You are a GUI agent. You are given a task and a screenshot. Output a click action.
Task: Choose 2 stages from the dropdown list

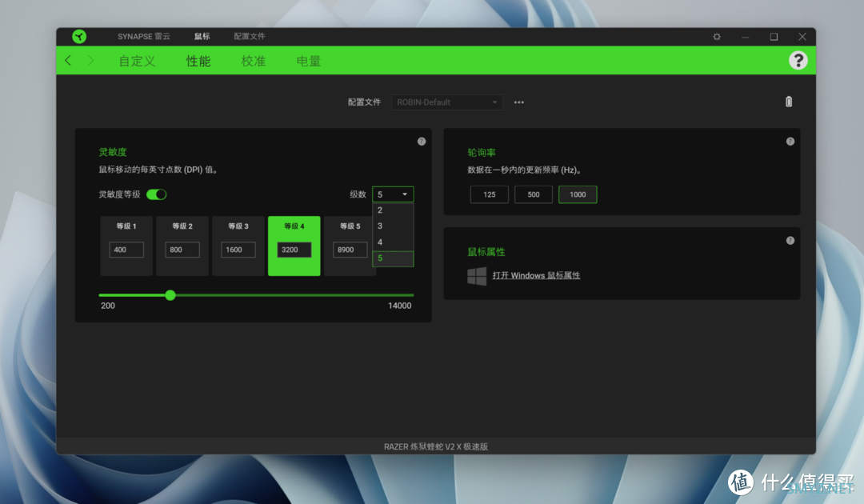click(x=393, y=210)
